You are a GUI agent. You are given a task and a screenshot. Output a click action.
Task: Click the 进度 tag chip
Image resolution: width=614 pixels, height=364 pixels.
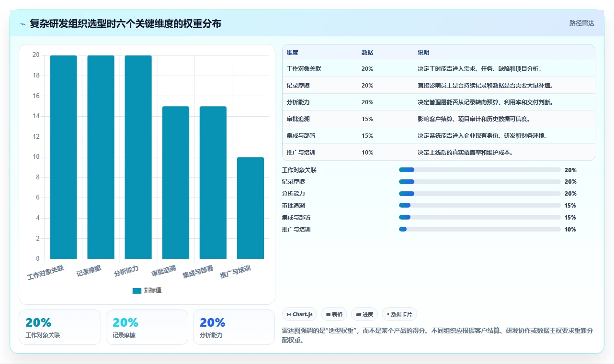pyautogui.click(x=364, y=314)
